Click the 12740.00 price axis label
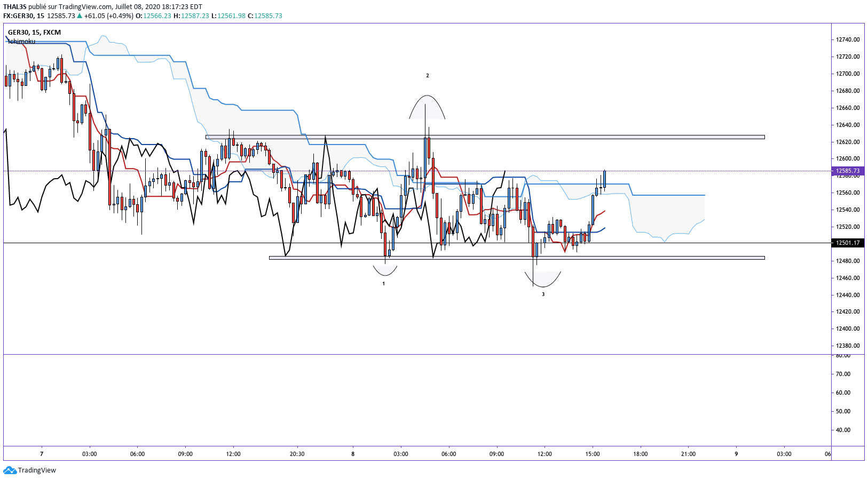 click(x=848, y=39)
